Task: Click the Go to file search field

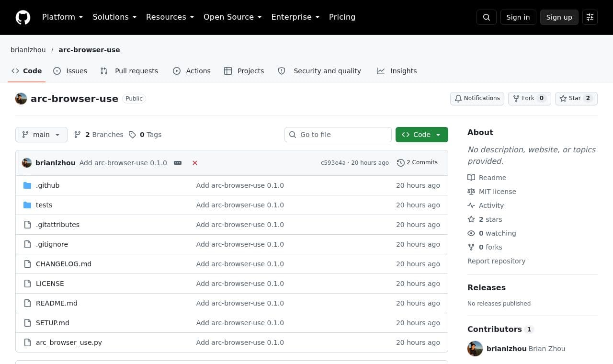Action: [x=338, y=135]
